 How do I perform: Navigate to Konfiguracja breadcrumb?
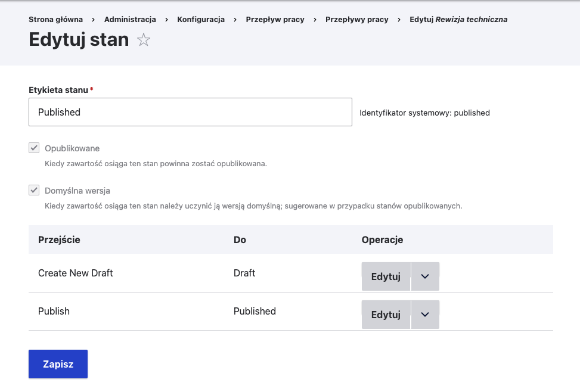(x=201, y=20)
